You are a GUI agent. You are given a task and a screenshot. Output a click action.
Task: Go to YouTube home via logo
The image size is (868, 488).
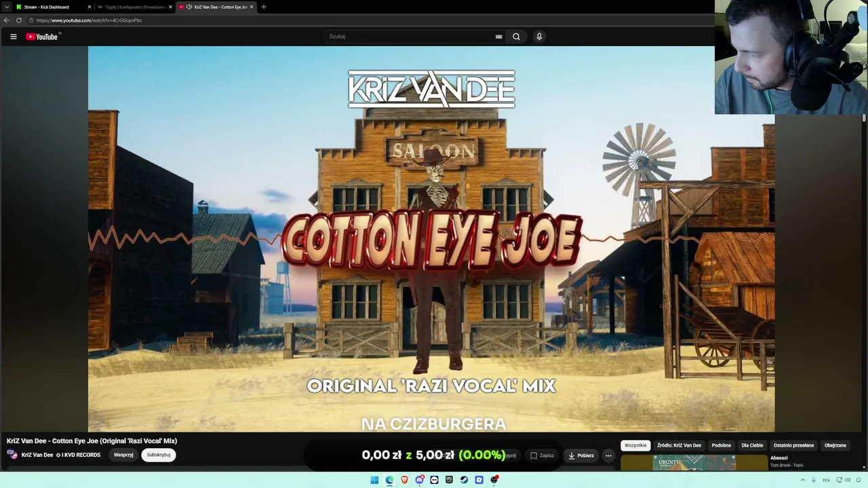point(42,37)
